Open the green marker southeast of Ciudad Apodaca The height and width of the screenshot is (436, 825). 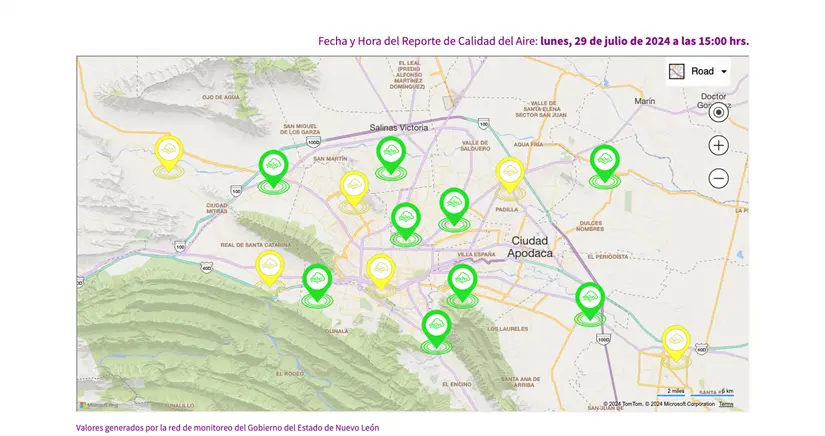pyautogui.click(x=590, y=299)
